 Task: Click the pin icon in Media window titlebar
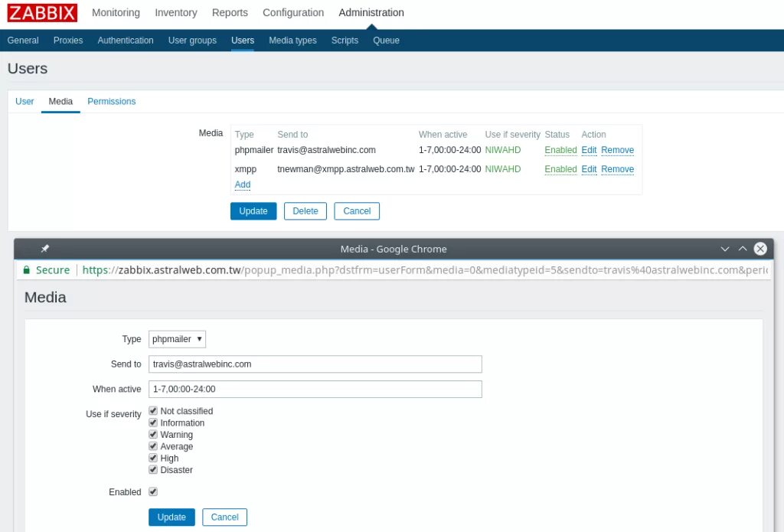pyautogui.click(x=45, y=249)
